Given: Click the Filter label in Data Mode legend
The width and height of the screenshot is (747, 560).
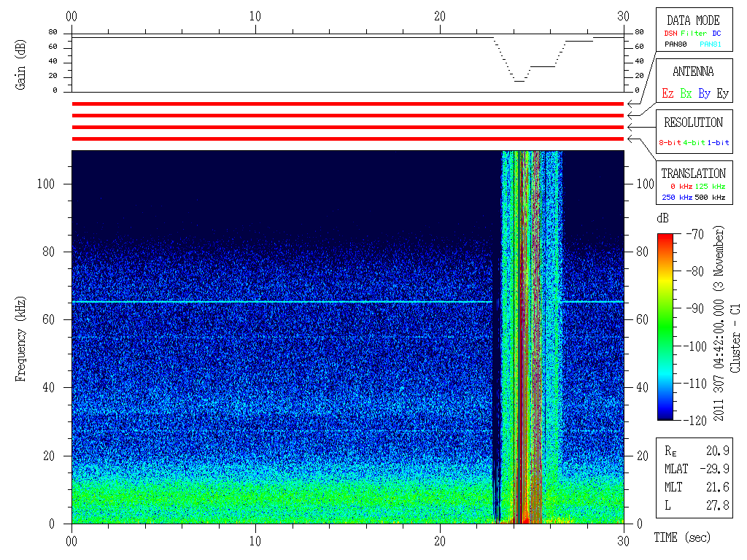Looking at the screenshot, I should click(694, 33).
